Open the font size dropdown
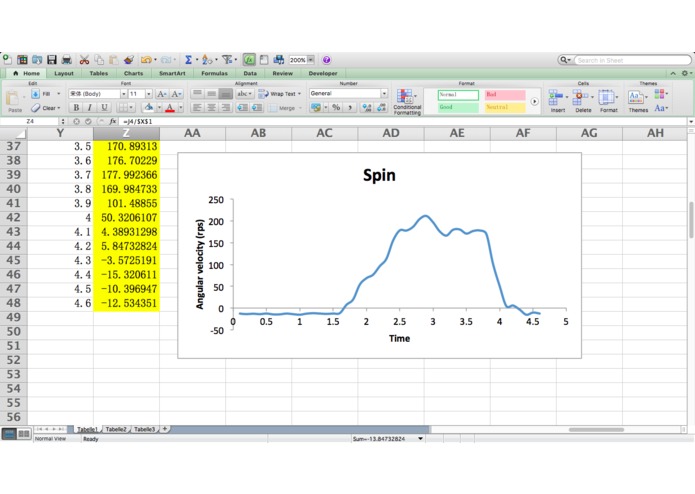This screenshot has height=494, width=695. click(x=149, y=93)
